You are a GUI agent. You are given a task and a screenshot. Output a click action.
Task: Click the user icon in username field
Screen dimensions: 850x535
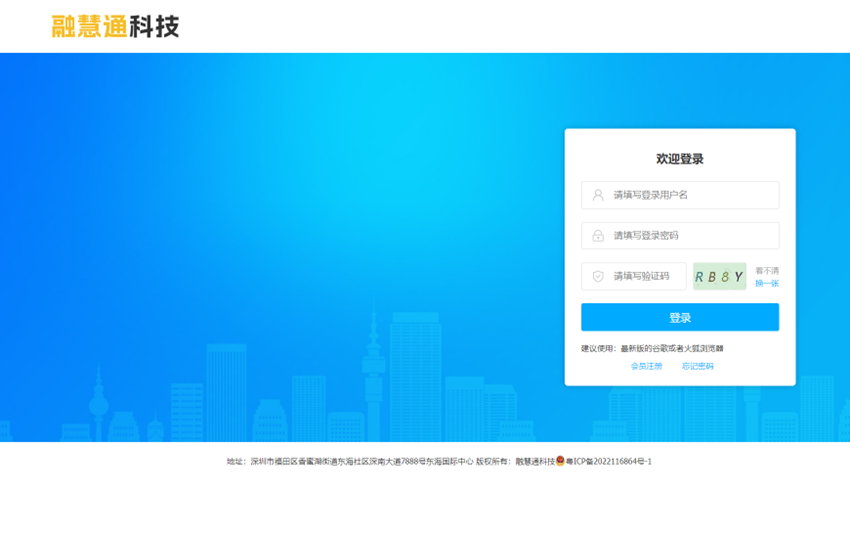click(x=598, y=195)
